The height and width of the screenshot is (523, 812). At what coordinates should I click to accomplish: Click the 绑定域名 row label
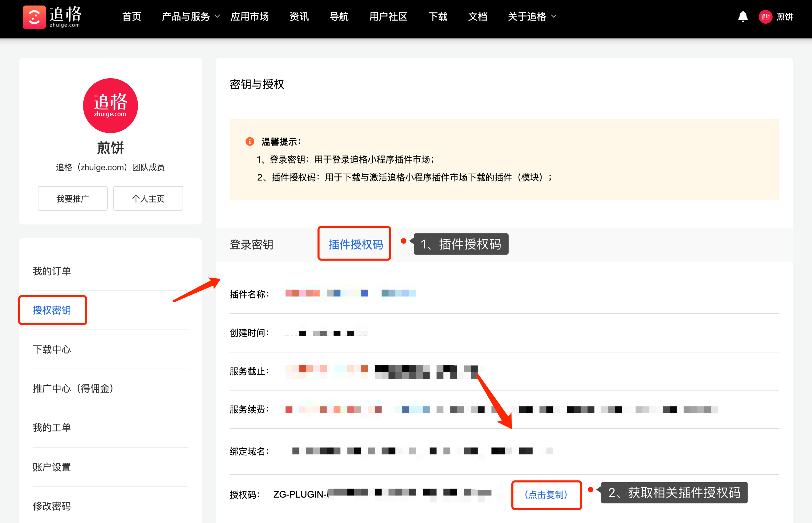tap(250, 451)
